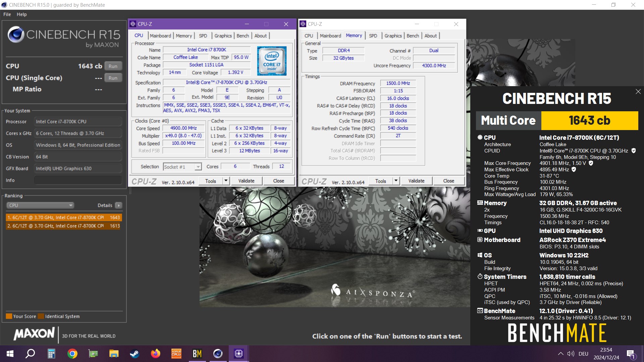Click DEU input language indicator

(583, 354)
